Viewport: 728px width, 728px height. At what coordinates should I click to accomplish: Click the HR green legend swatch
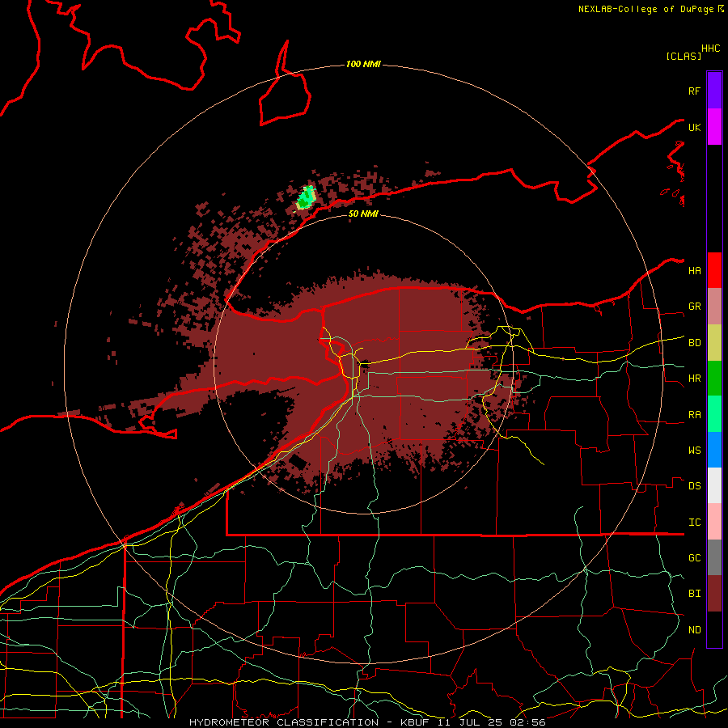pyautogui.click(x=714, y=379)
